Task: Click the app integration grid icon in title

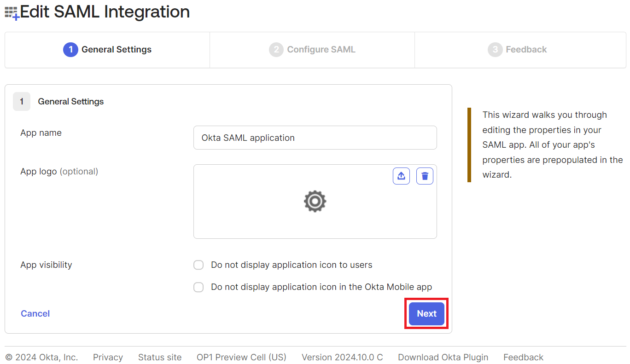Action: tap(12, 13)
